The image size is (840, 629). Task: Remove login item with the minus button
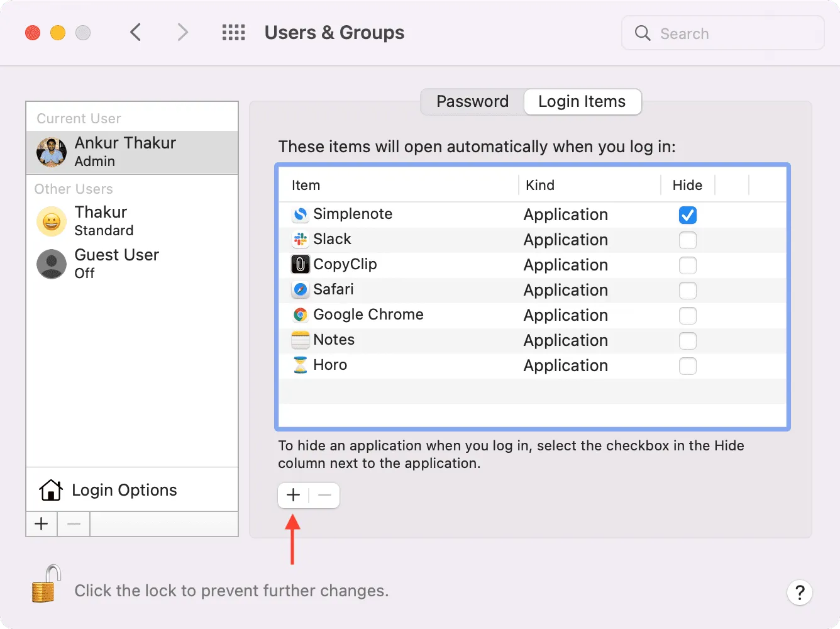324,496
